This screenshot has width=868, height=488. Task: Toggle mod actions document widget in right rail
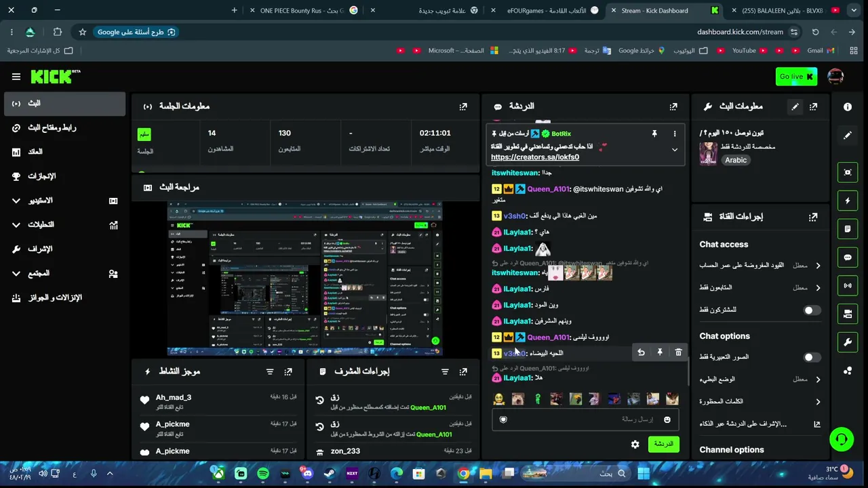(848, 229)
